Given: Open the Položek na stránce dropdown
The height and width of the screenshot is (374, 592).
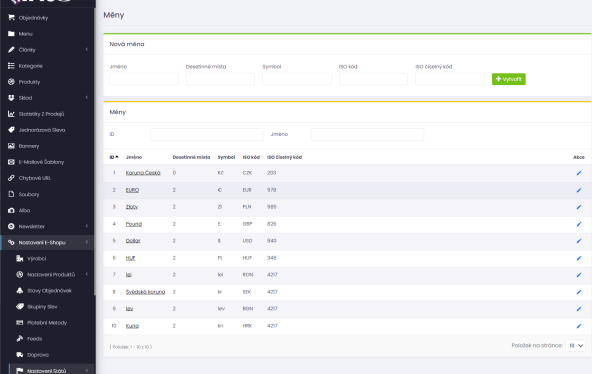Looking at the screenshot, I should pyautogui.click(x=575, y=345).
